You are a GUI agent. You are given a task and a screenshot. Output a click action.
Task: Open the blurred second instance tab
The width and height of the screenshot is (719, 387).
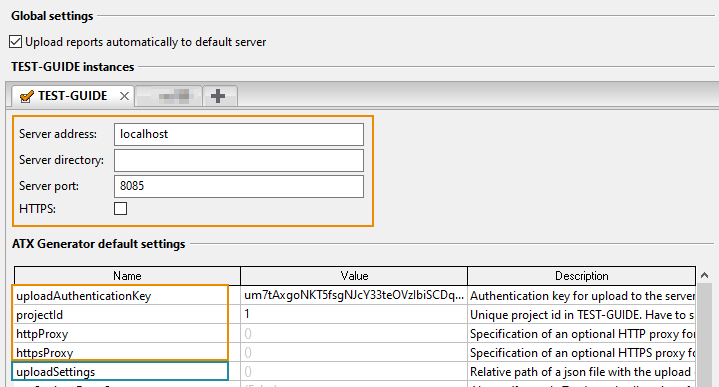[169, 96]
